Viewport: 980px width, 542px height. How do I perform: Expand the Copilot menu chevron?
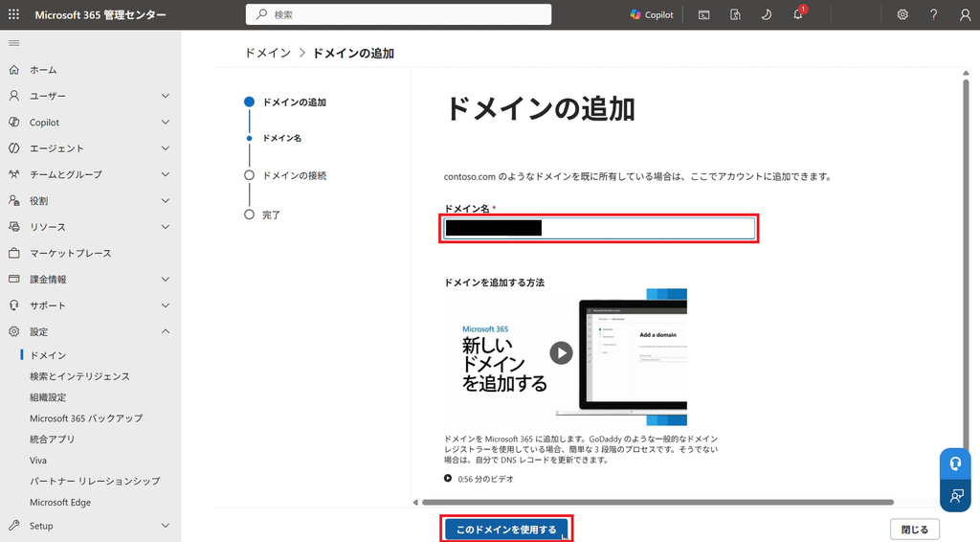click(x=165, y=122)
